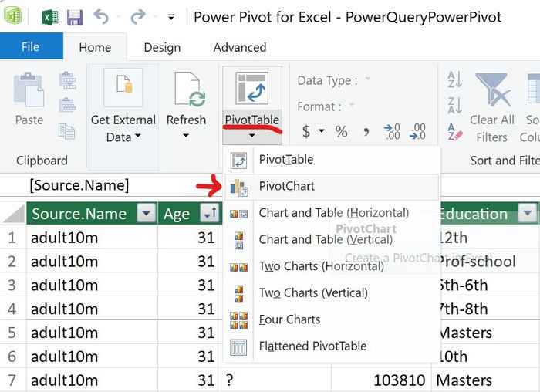This screenshot has width=540, height=392.
Task: Click the question mark cell in row 7
Action: 276,380
